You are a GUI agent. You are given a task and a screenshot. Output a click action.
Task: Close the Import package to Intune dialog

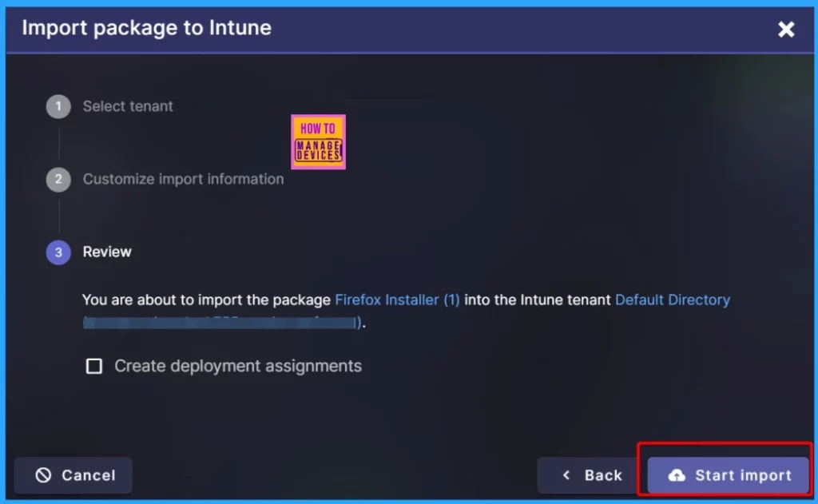click(786, 30)
